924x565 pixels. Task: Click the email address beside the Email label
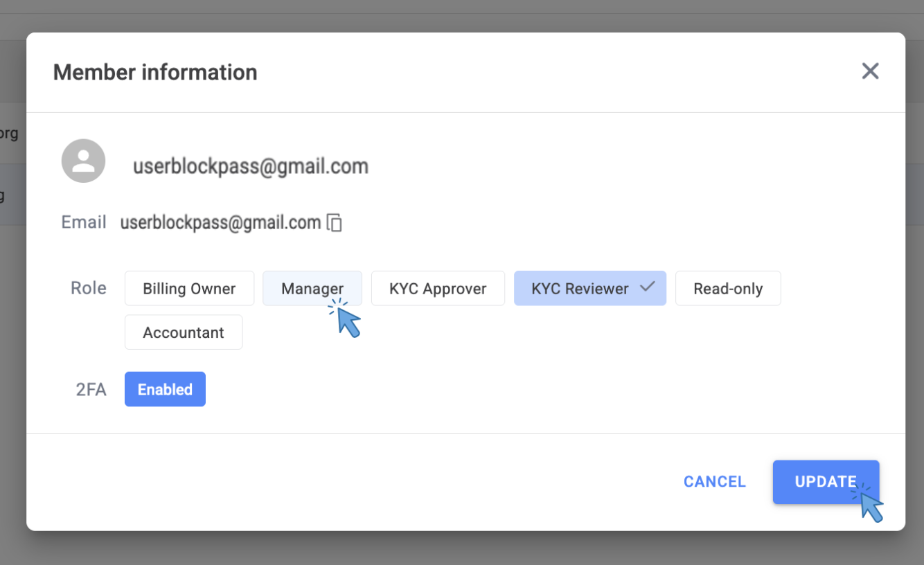(220, 223)
